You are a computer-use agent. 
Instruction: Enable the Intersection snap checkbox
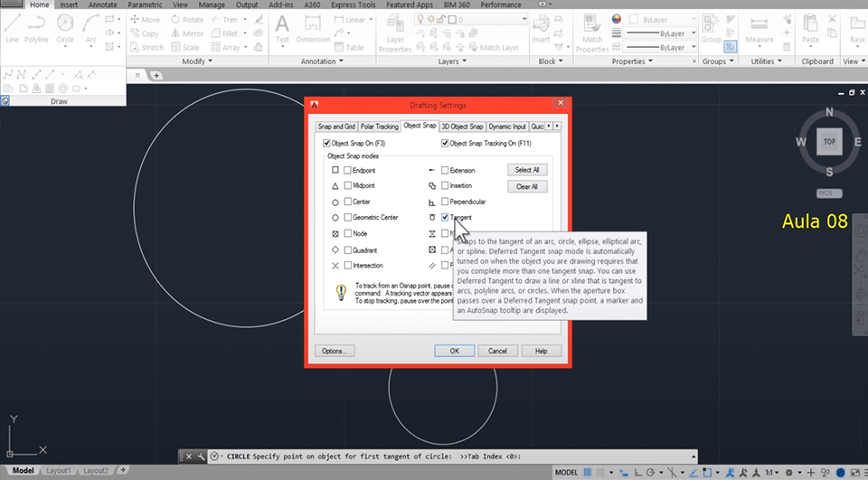[347, 265]
